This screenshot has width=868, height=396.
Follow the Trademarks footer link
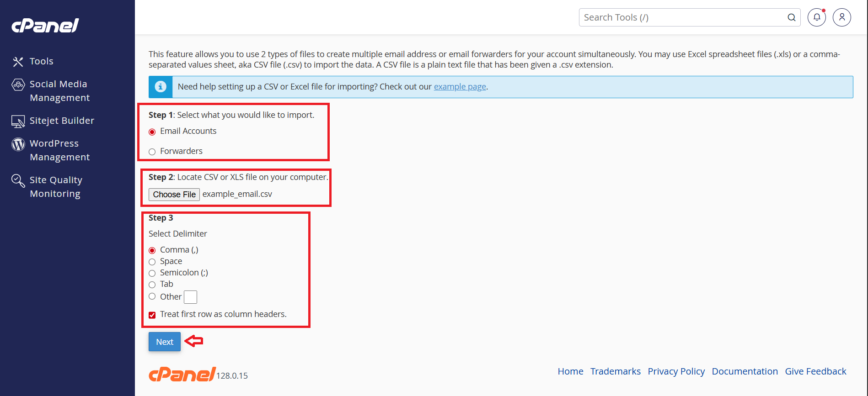pos(615,371)
